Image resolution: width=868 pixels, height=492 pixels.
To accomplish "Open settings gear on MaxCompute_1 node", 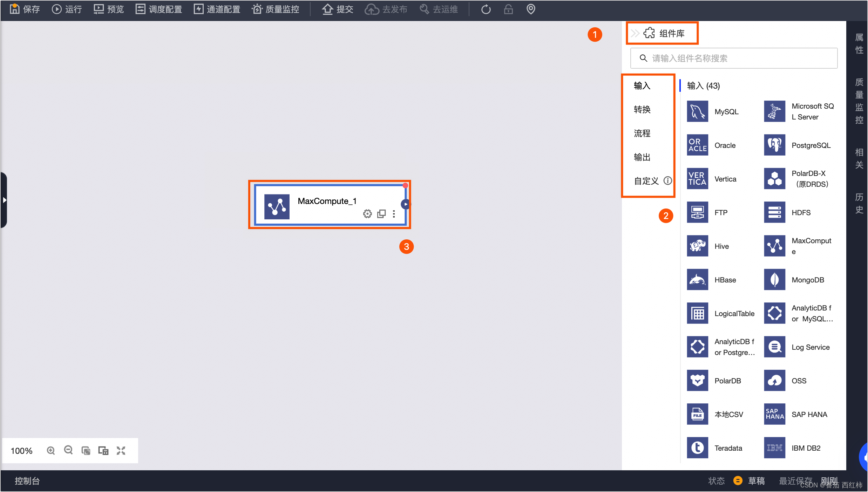I will [367, 214].
